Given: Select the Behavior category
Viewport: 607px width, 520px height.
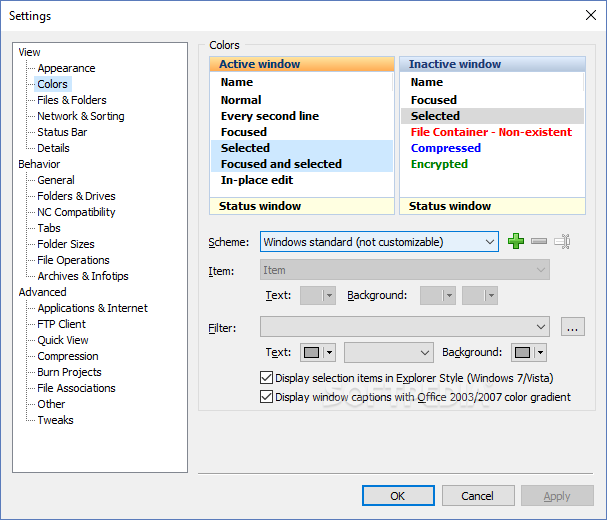Looking at the screenshot, I should (39, 164).
